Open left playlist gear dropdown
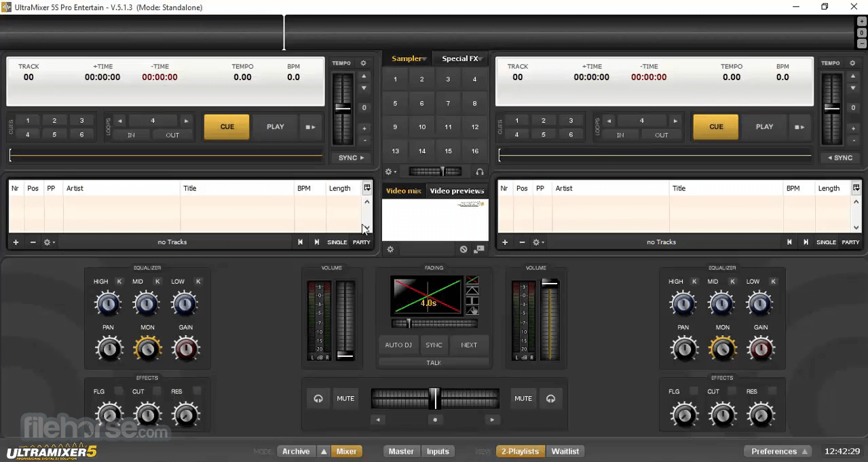The width and height of the screenshot is (868, 462). point(50,242)
